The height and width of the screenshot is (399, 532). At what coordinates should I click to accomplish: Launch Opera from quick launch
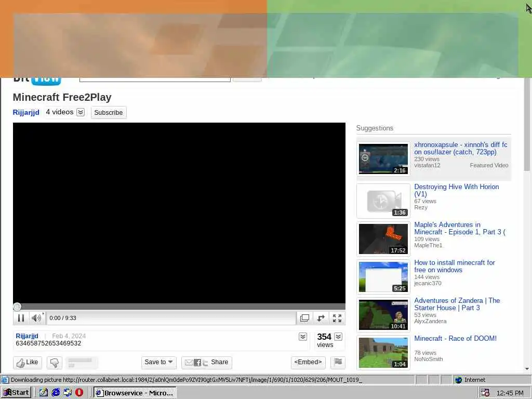pos(79,393)
